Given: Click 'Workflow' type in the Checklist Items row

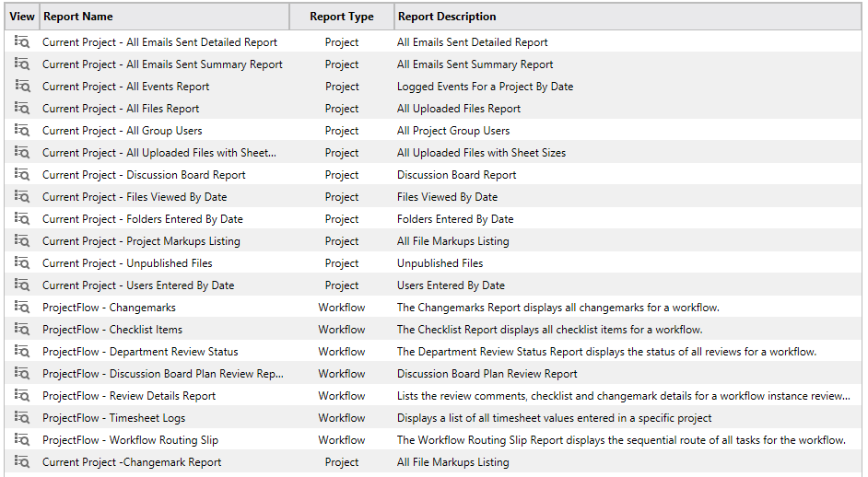Looking at the screenshot, I should click(x=342, y=330).
